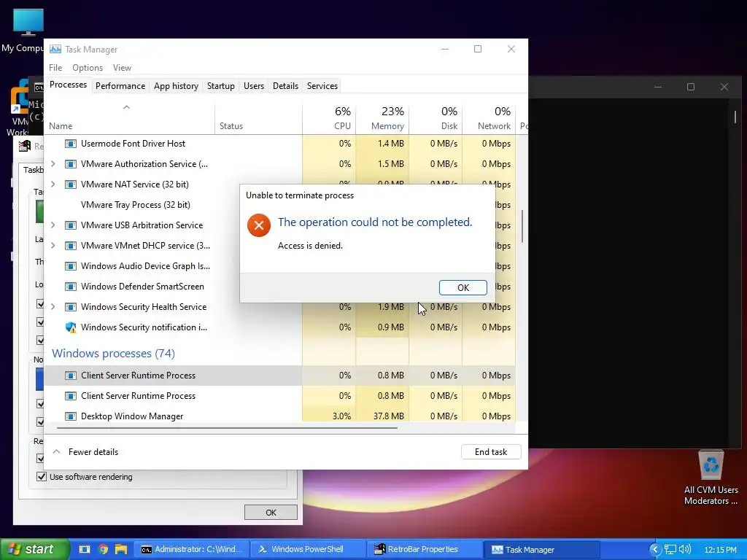This screenshot has height=560, width=747.
Task: Click the Task Manager horizontal scrollbar
Action: tap(227, 428)
